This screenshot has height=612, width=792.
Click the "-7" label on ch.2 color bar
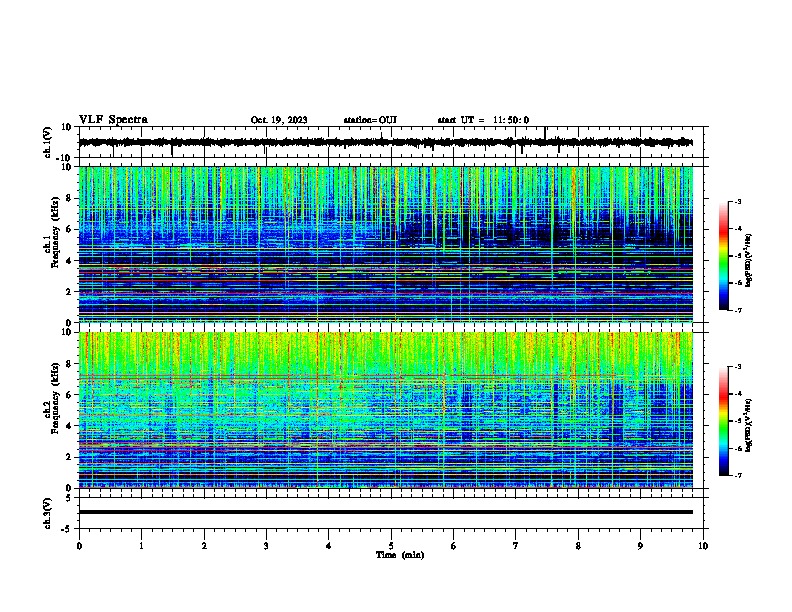tap(737, 475)
